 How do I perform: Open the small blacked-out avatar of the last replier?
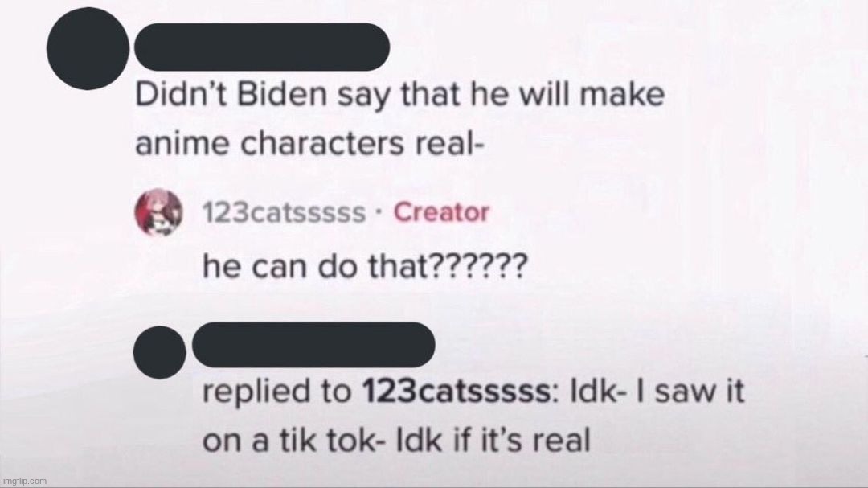pyautogui.click(x=160, y=352)
